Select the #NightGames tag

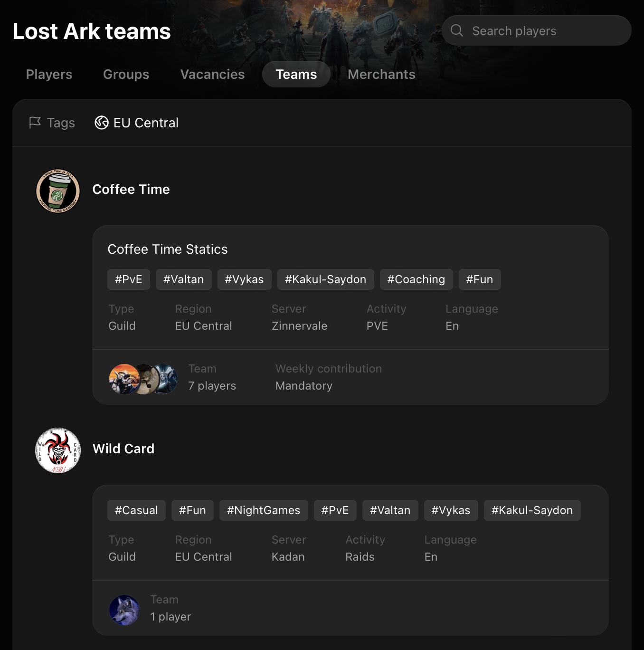[x=264, y=510]
